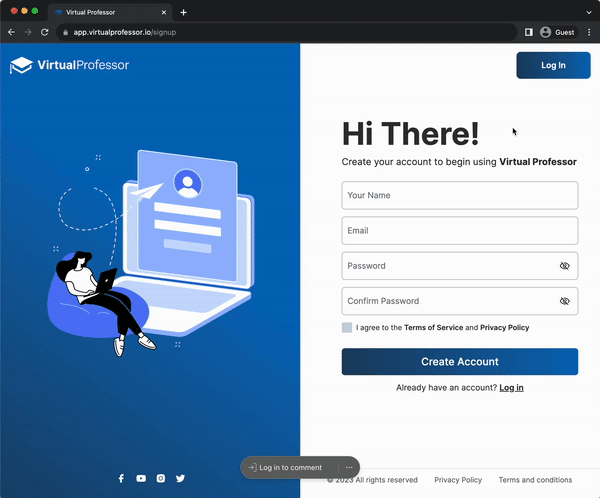This screenshot has height=498, width=600.
Task: Reload the page with browser refresh icon
Action: (45, 32)
